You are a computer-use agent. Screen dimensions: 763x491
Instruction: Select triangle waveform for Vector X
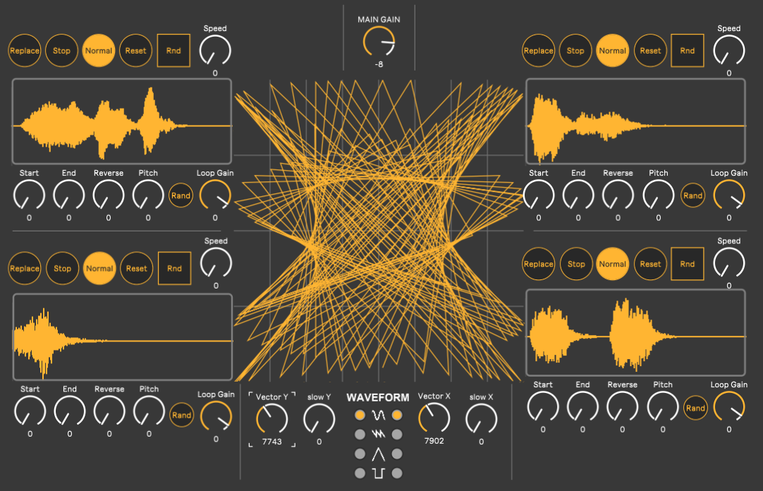coord(397,454)
